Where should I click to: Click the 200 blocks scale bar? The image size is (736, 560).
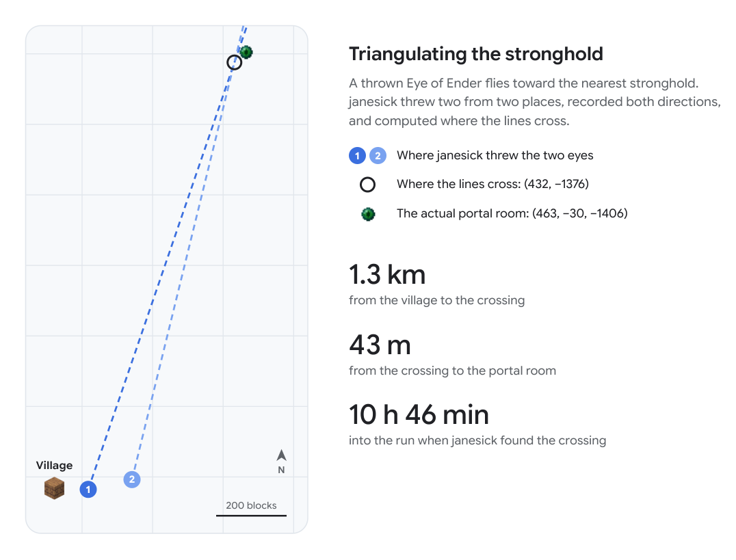[x=251, y=516]
